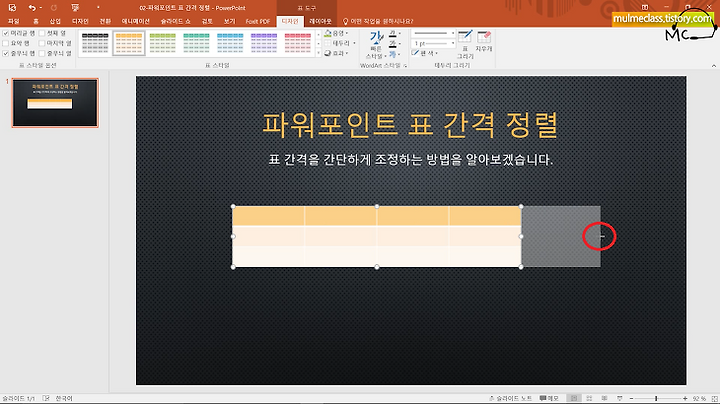This screenshot has width=720, height=404.
Task: Click the Effects (효과) icon
Action: (x=328, y=53)
